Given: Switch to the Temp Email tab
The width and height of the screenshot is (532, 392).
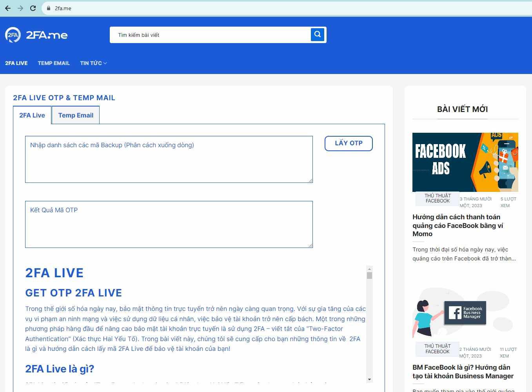Looking at the screenshot, I should pyautogui.click(x=75, y=115).
